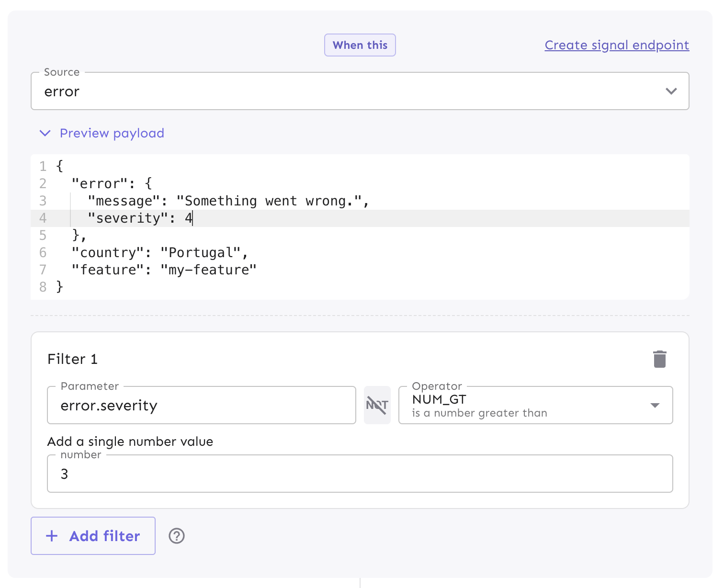Expand the Source dropdown showing error
This screenshot has width=724, height=588.
(671, 91)
